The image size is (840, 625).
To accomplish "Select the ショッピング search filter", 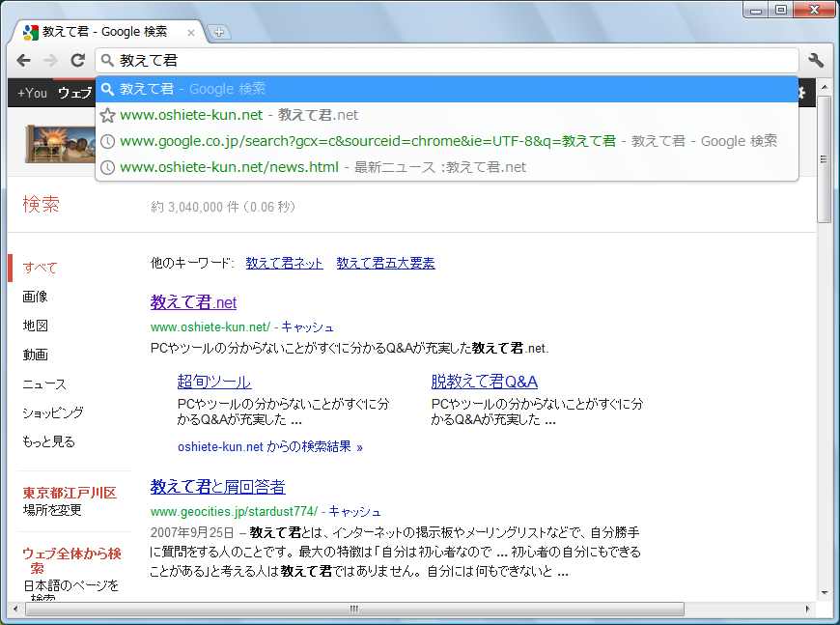I will click(53, 412).
